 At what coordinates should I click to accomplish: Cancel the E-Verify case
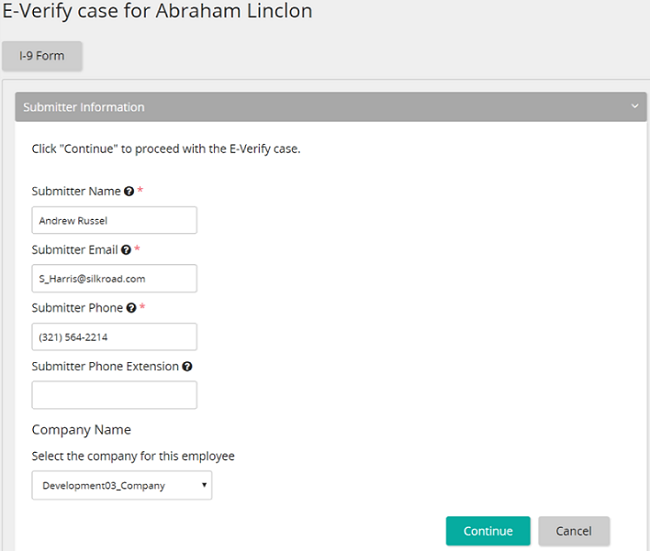[x=574, y=531]
